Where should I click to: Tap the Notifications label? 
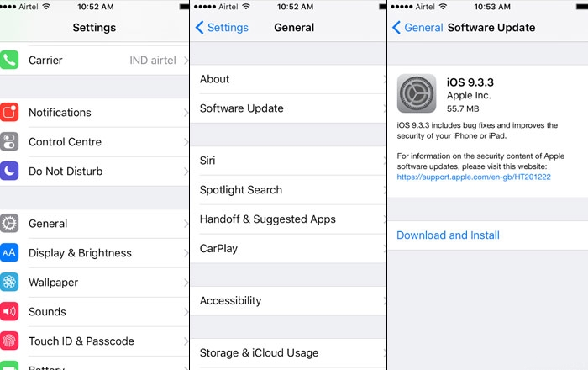(x=60, y=112)
